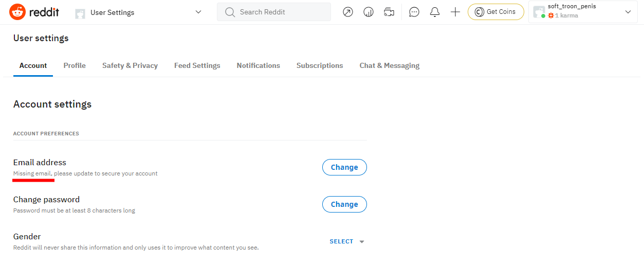
Task: Open the All chart icon
Action: 369,12
